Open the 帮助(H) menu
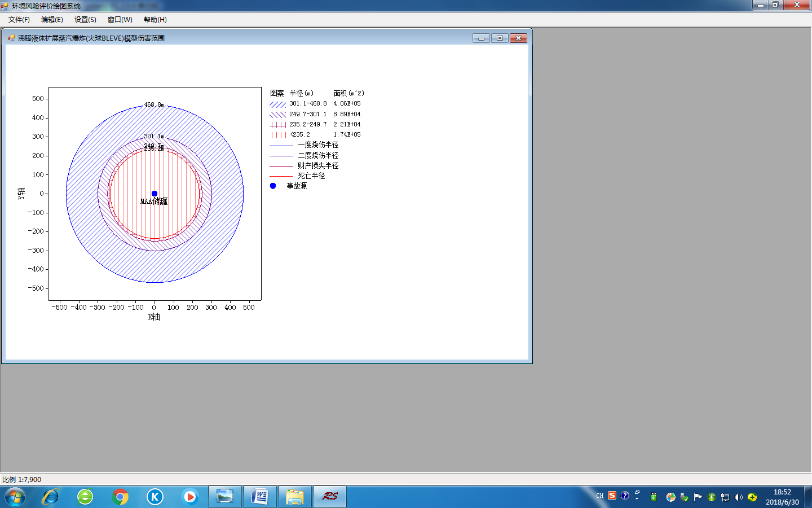 tap(155, 19)
